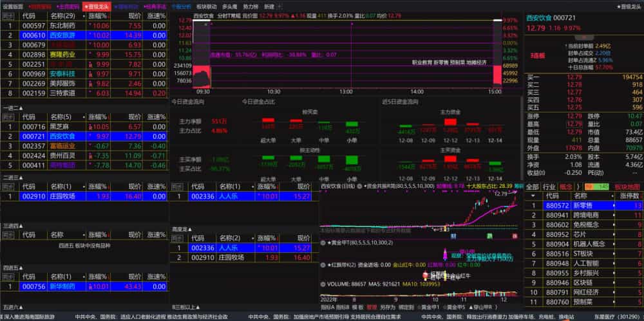Click blue 财 marker on daily chart
This screenshot has width=644, height=321.
pos(454,236)
